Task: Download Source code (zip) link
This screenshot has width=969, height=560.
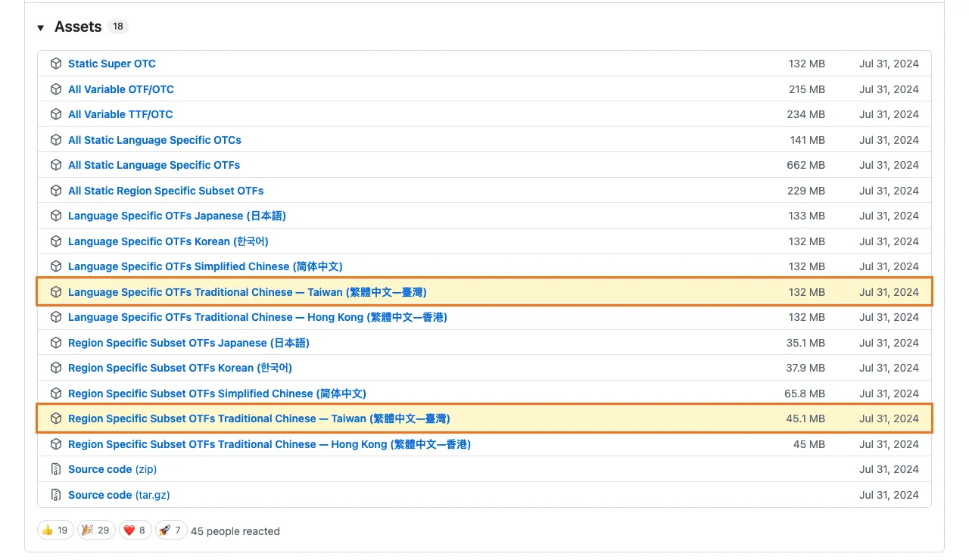Action: pyautogui.click(x=112, y=469)
